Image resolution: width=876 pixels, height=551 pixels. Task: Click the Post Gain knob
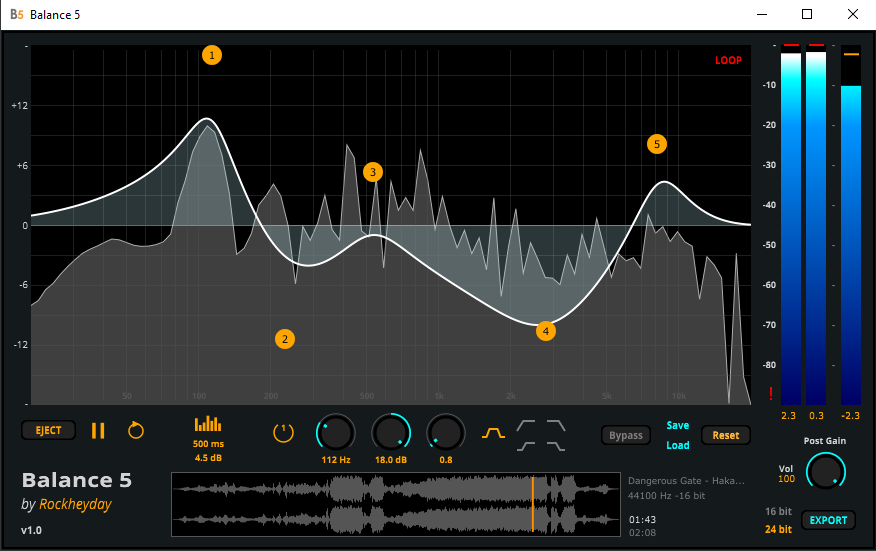826,470
